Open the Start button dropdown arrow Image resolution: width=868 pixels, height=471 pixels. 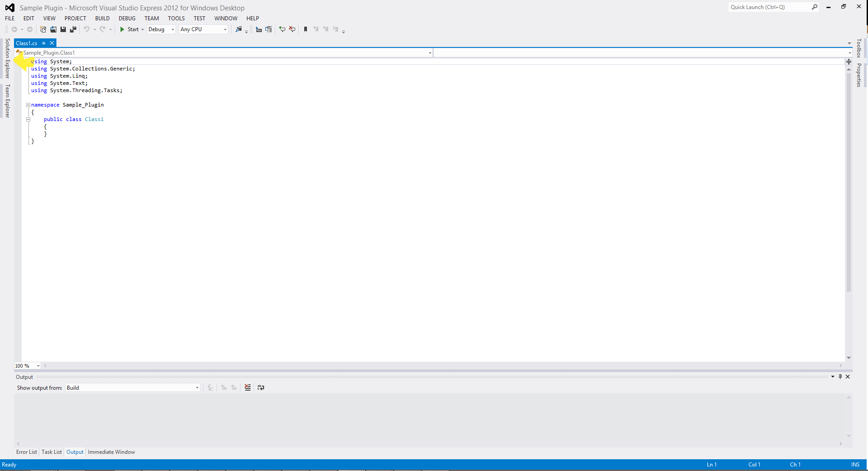point(143,29)
